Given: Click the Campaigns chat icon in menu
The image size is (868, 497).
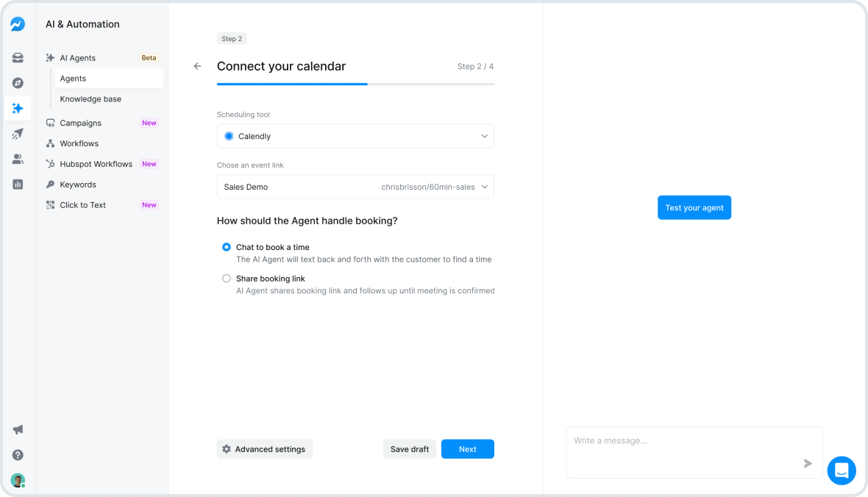Looking at the screenshot, I should 50,123.
